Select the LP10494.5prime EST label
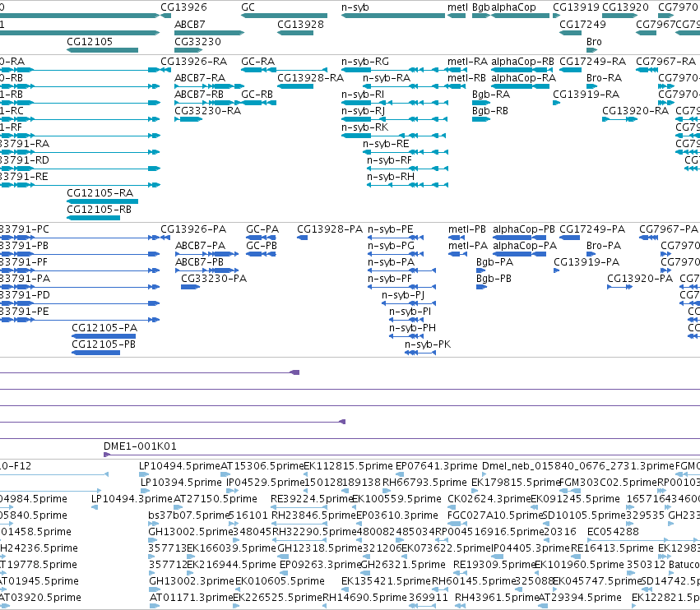The height and width of the screenshot is (610, 700). [x=179, y=466]
